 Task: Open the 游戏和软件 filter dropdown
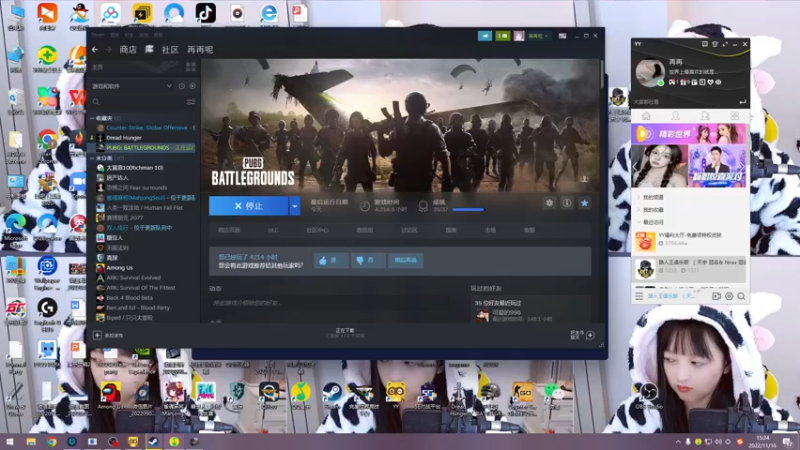(132, 86)
